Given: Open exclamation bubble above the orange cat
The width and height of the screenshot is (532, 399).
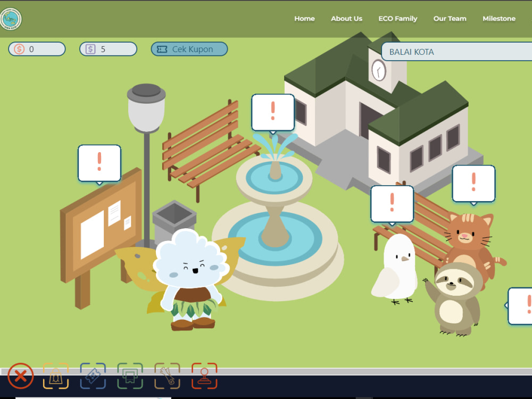Looking at the screenshot, I should pyautogui.click(x=473, y=185).
